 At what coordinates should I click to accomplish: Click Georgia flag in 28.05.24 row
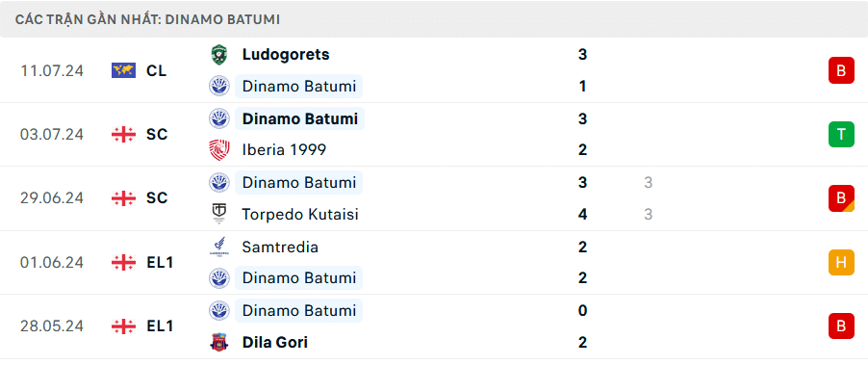pyautogui.click(x=123, y=326)
